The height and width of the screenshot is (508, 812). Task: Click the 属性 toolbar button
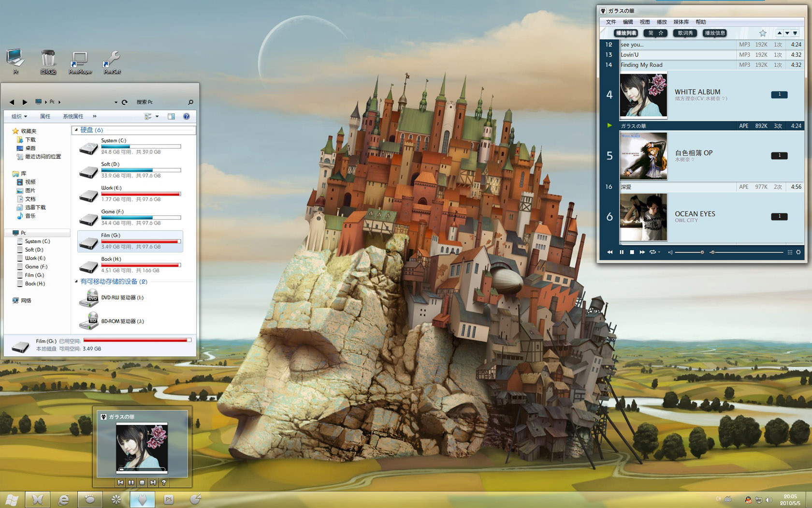[x=45, y=117]
